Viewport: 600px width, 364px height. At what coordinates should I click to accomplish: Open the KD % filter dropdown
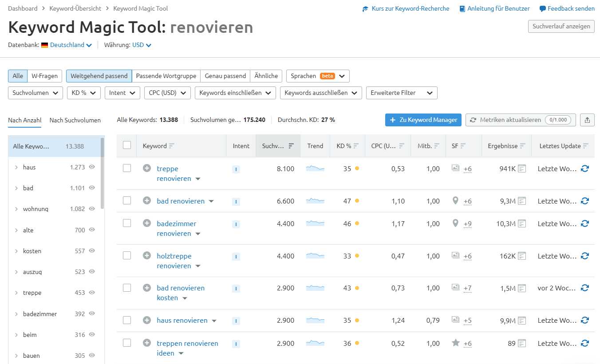(83, 93)
